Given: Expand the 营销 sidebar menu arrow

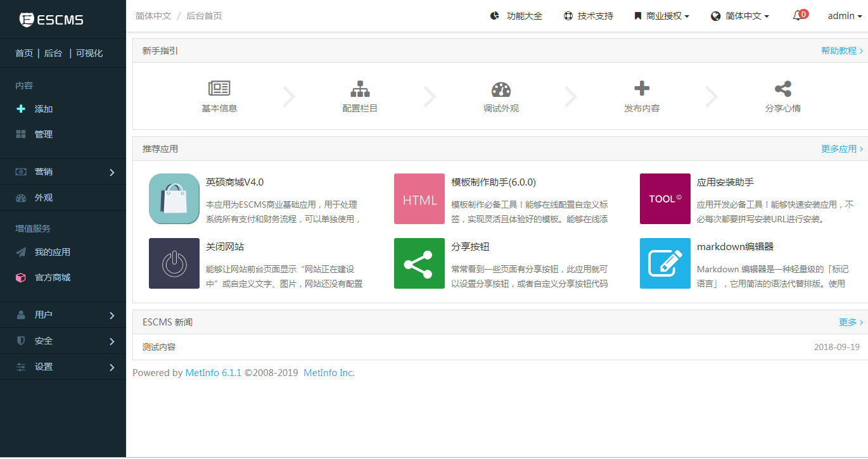Looking at the screenshot, I should (112, 172).
